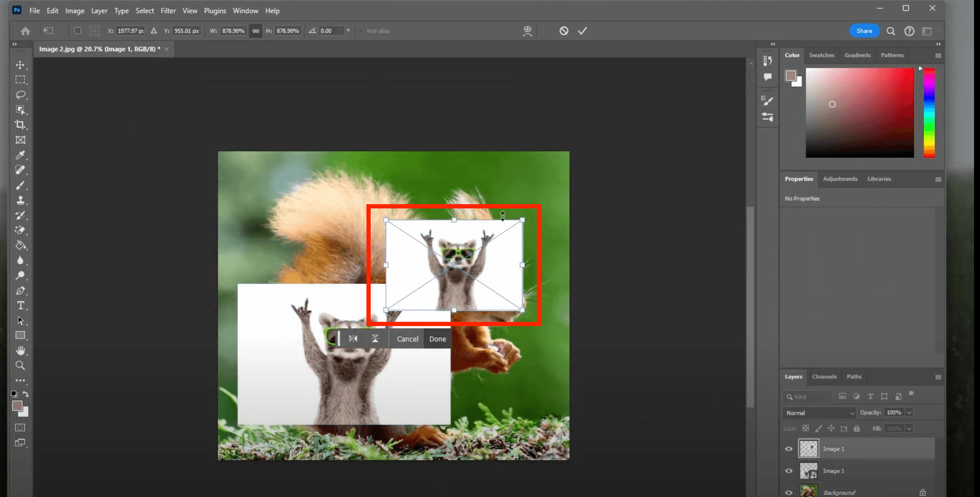Cancel transform using the circle-slash icon
Image resolution: width=980 pixels, height=497 pixels.
click(564, 31)
